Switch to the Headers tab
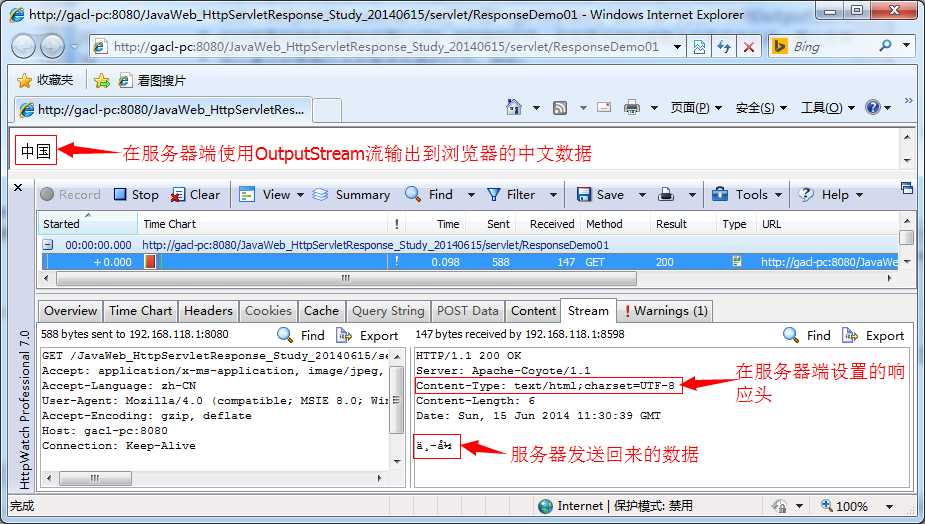Screen dimensions: 925x524 (208, 310)
